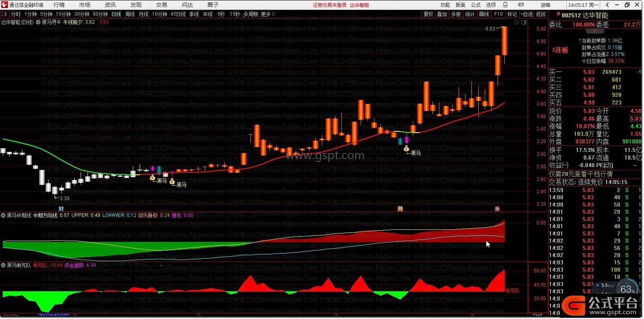Open the 资讯 menu

click(x=110, y=5)
